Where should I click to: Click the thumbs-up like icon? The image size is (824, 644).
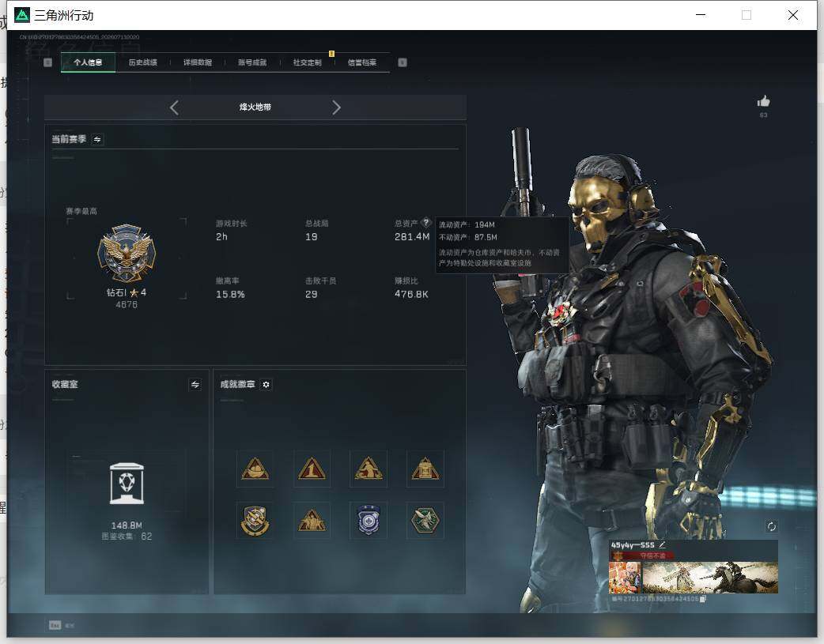764,101
